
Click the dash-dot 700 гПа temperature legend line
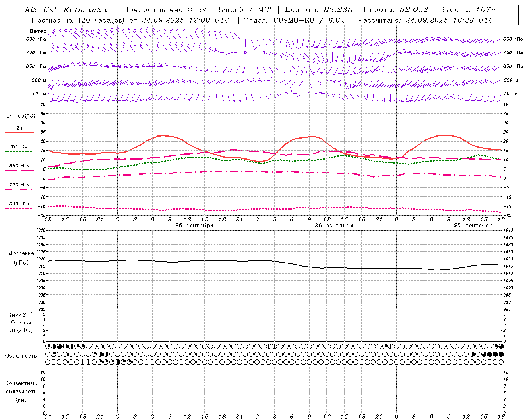tap(19, 189)
